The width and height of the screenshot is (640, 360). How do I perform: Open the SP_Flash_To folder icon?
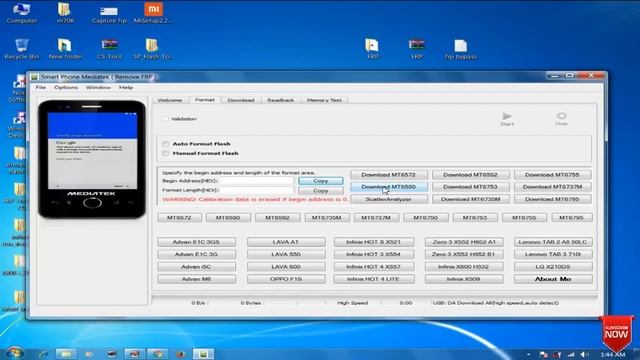point(152,49)
